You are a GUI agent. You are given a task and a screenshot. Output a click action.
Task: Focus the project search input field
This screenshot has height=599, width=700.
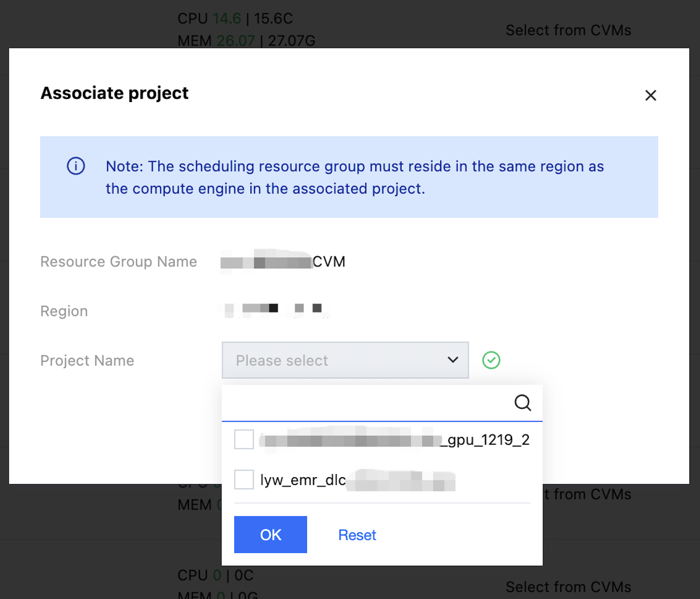point(367,403)
